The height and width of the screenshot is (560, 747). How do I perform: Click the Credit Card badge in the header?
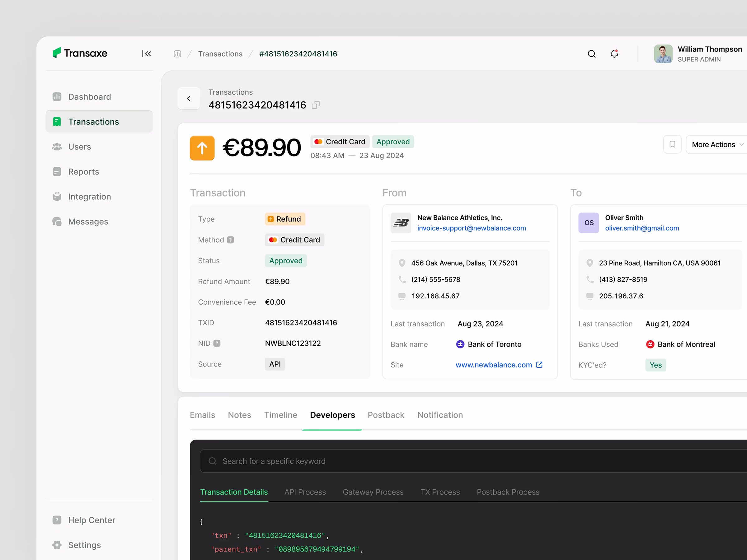click(x=340, y=142)
